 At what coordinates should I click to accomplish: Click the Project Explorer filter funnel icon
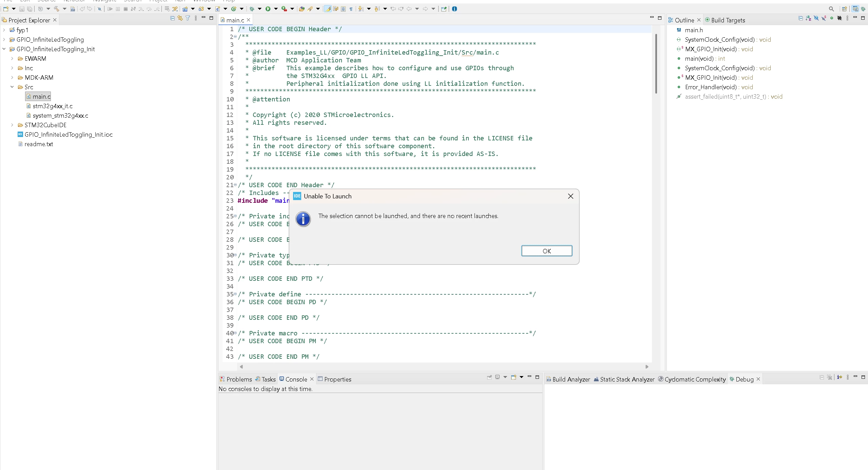[188, 18]
